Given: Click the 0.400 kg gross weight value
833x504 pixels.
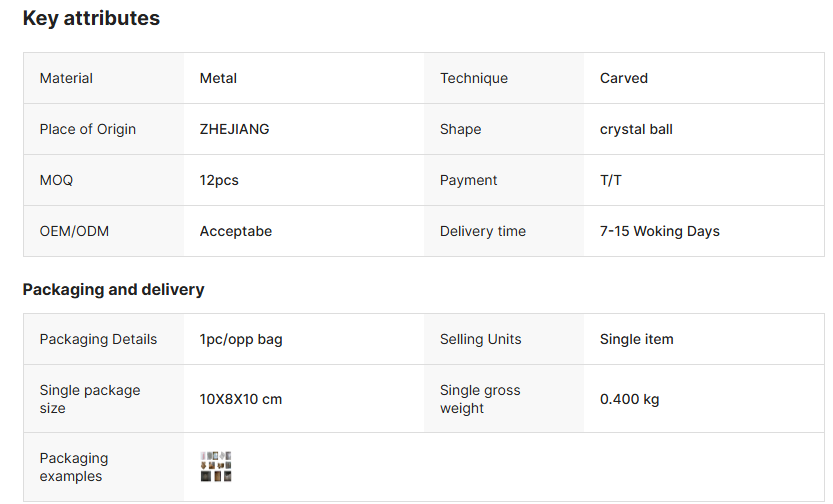Looking at the screenshot, I should point(629,399).
